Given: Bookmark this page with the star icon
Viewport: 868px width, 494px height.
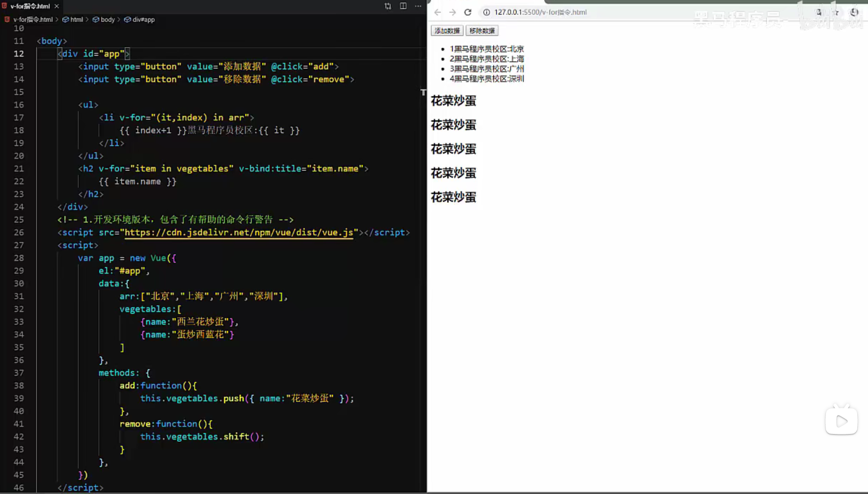Looking at the screenshot, I should tap(836, 12).
